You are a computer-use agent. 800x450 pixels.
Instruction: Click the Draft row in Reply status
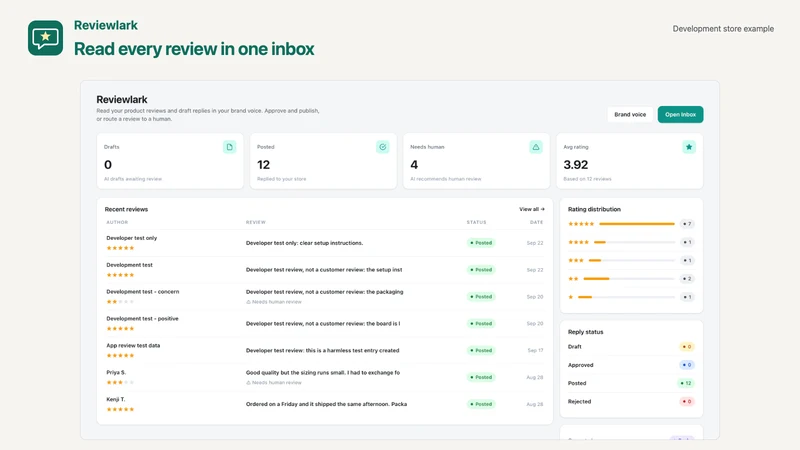(631, 347)
